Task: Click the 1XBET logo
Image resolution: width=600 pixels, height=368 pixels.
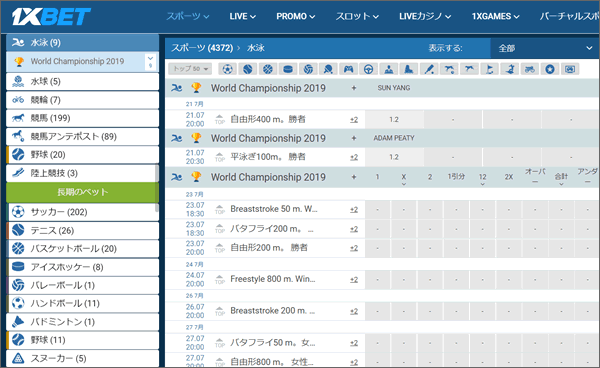Action: tap(51, 16)
